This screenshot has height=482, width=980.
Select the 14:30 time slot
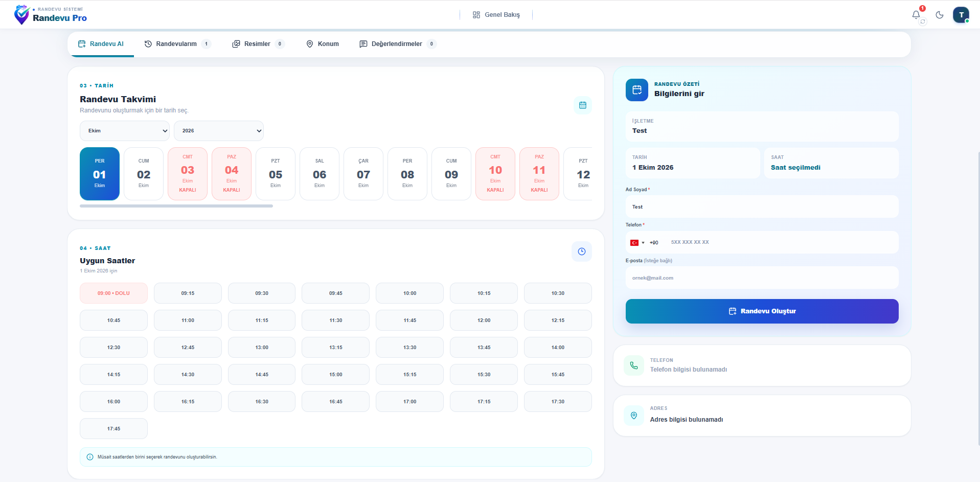[x=188, y=375]
